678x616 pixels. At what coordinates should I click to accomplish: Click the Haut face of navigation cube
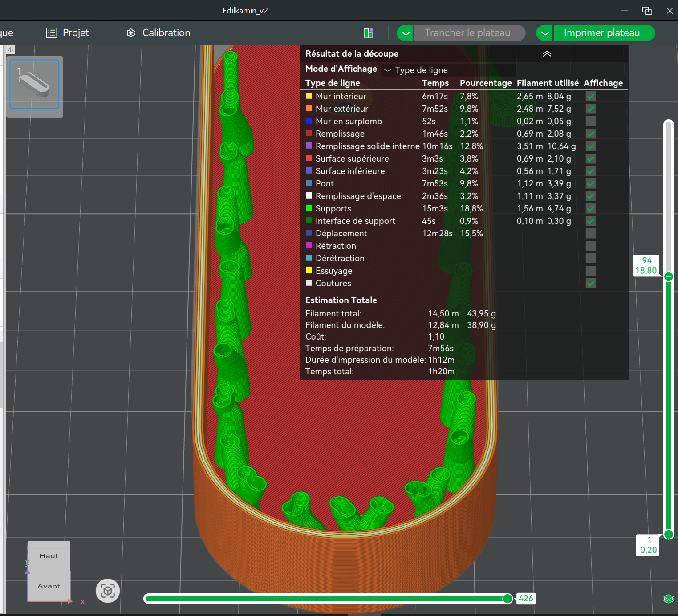click(49, 555)
